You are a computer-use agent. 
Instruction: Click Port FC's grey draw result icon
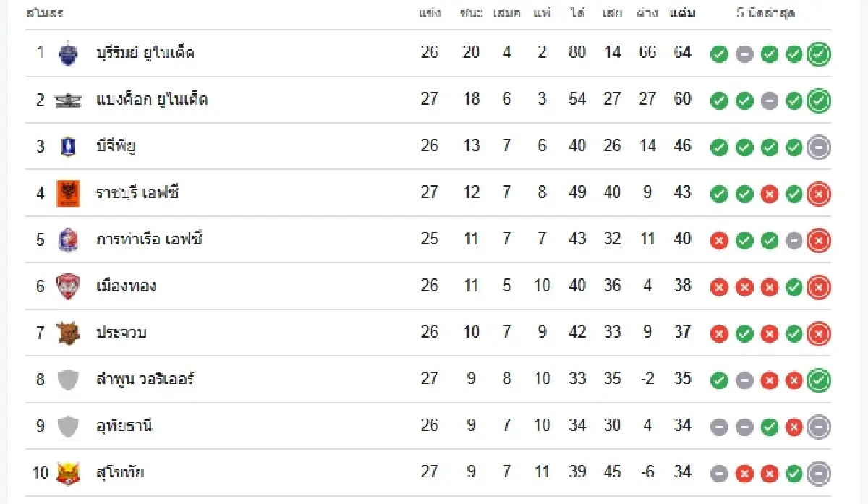click(x=794, y=241)
